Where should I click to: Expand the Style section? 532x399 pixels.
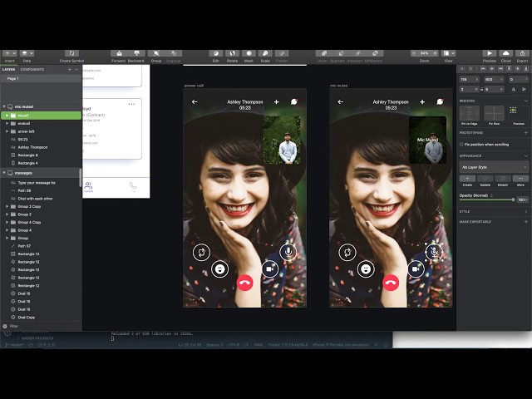pos(526,212)
